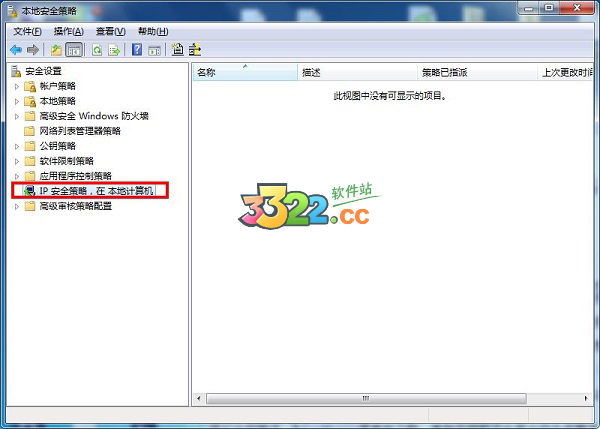Screen dimensions: 600x429
Task: Select IP 安全策略，在 本地计算机 item
Action: point(97,190)
